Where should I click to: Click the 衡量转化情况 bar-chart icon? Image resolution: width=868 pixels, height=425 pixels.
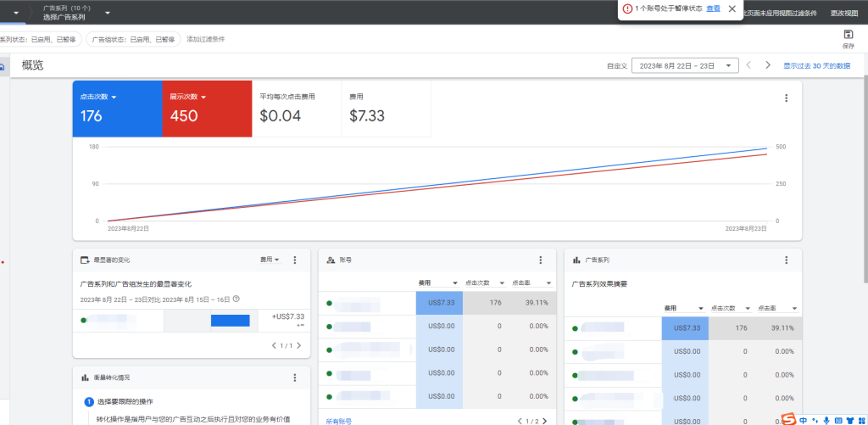(x=86, y=377)
